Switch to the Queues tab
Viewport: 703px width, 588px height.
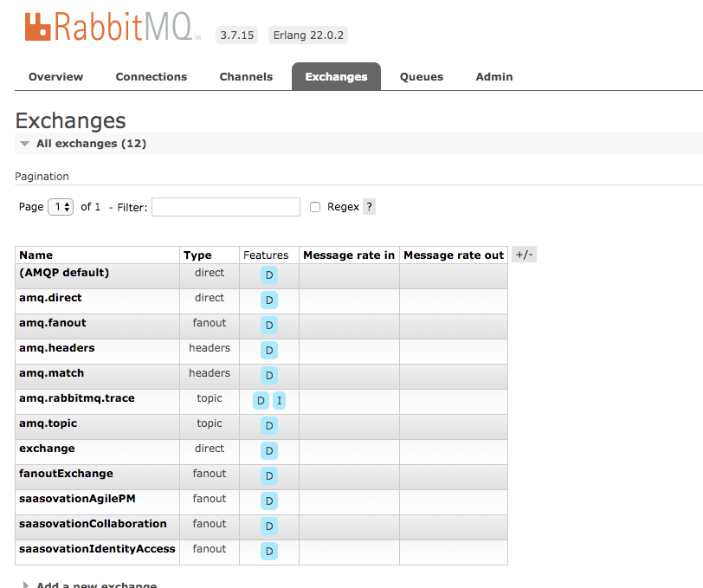point(422,77)
